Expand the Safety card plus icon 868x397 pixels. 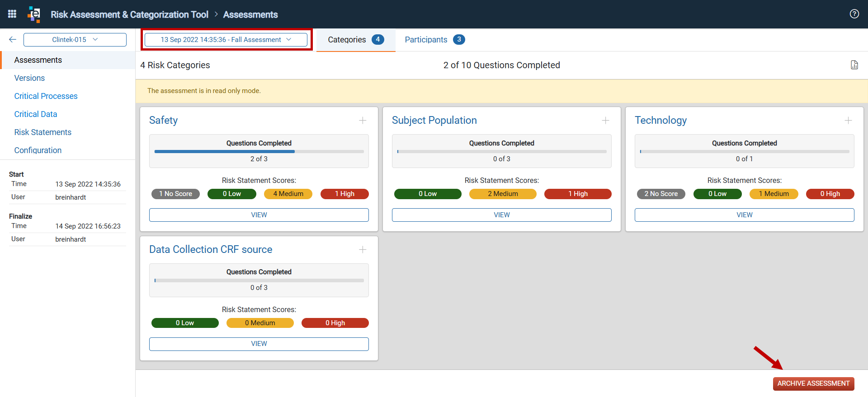363,120
